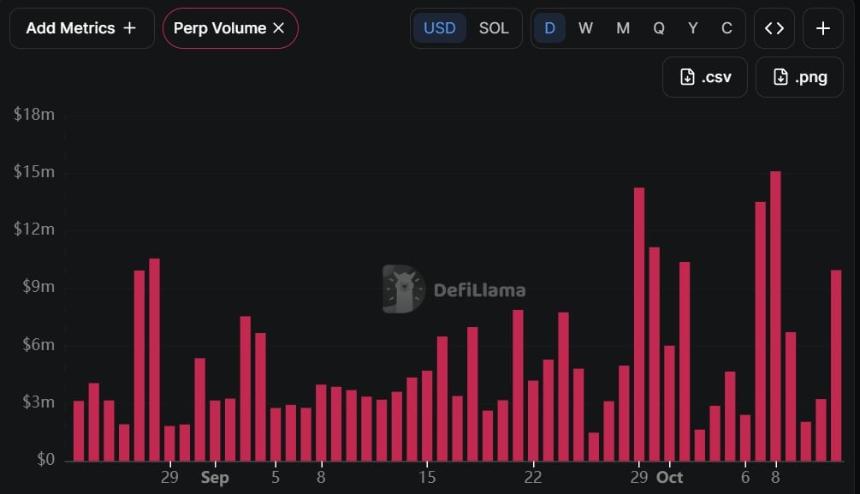Click the $9m y-axis label
This screenshot has height=494, width=860.
point(38,287)
